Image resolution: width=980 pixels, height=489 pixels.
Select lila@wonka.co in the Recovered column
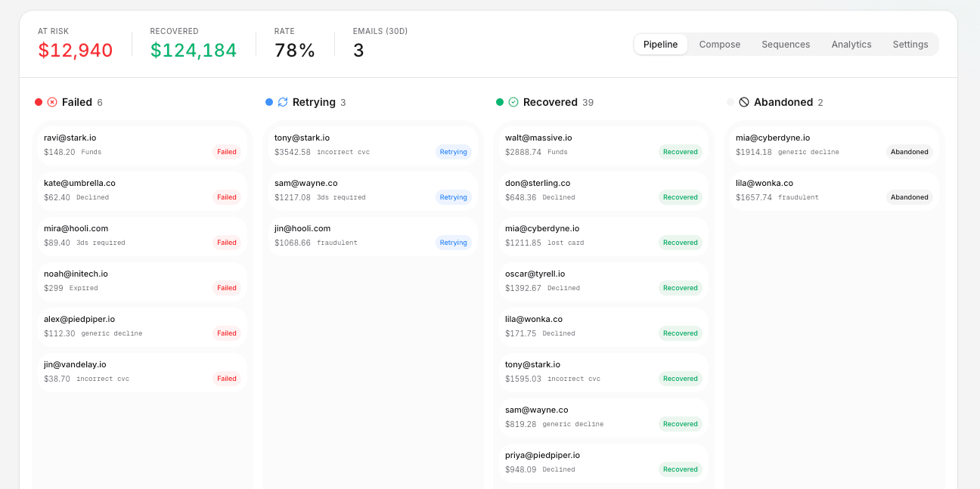(603, 327)
